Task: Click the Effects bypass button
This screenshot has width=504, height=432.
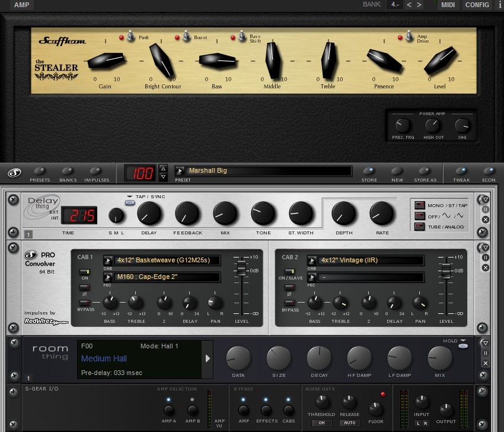Action: click(x=266, y=410)
